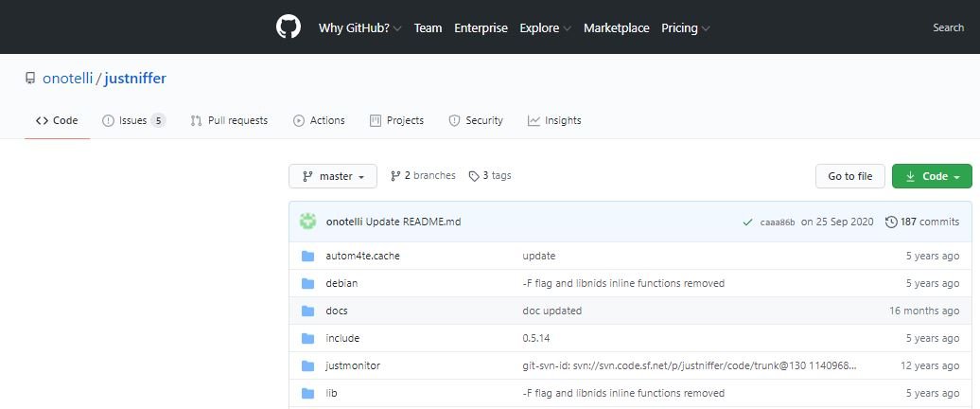Open the Pull requests tab
980x409 pixels.
point(229,120)
